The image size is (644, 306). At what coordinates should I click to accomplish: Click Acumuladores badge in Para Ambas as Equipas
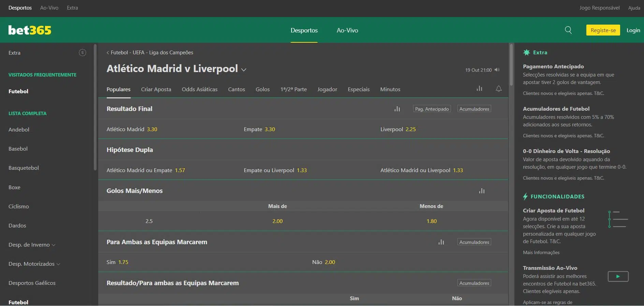(x=474, y=242)
